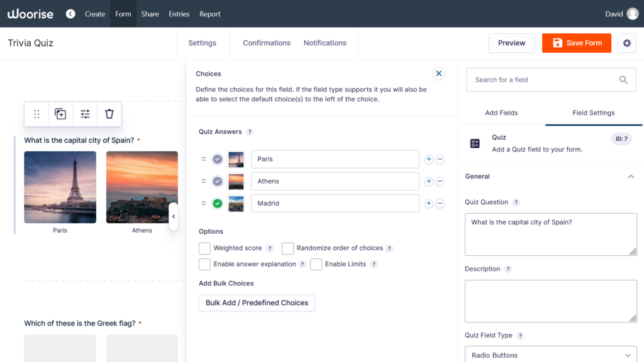Remove the Madrid choice with minus icon
This screenshot has width=644, height=362.
click(x=440, y=204)
